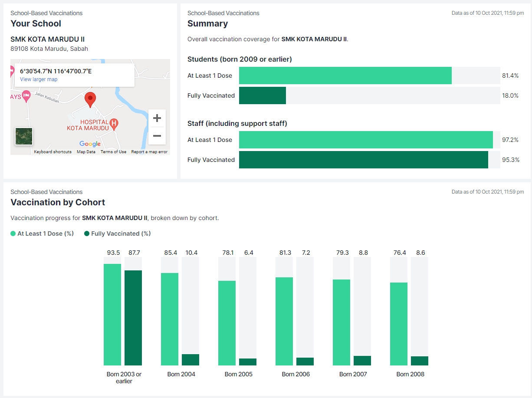Click the 'Born 2005' axis label
The width and height of the screenshot is (532, 398).
239,374
